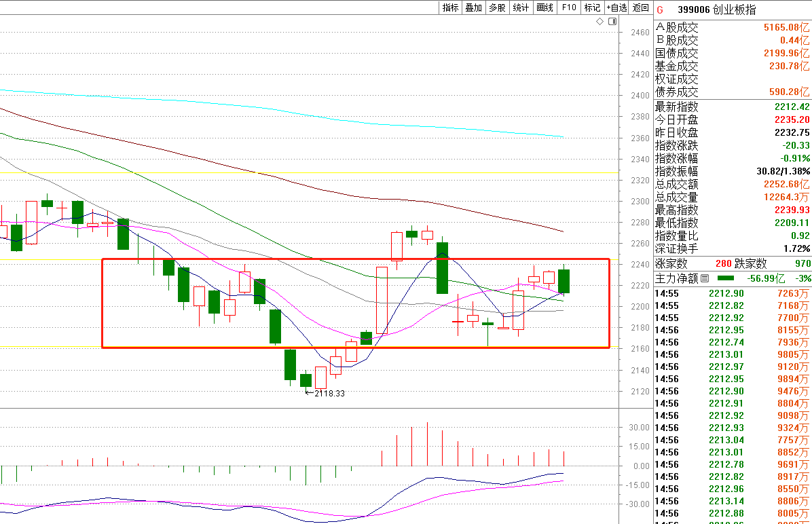Click the 深证换手 value 1.72%
The height and width of the screenshot is (524, 812).
(x=797, y=248)
